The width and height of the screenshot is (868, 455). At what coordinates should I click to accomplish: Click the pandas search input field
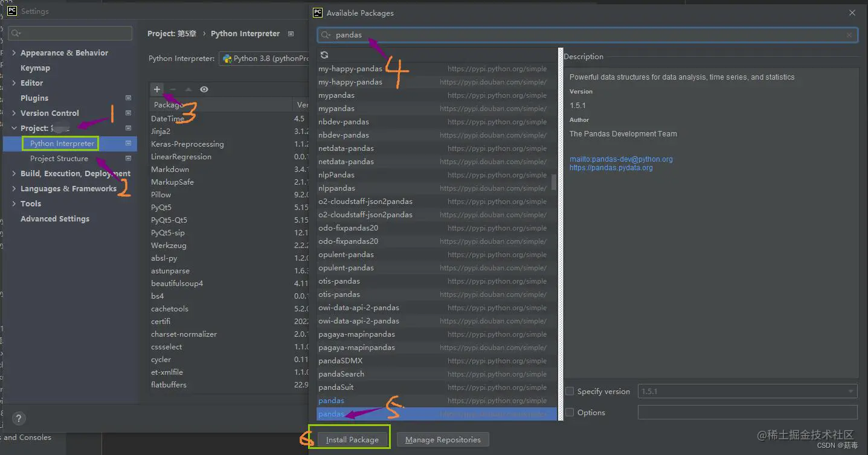coord(588,35)
